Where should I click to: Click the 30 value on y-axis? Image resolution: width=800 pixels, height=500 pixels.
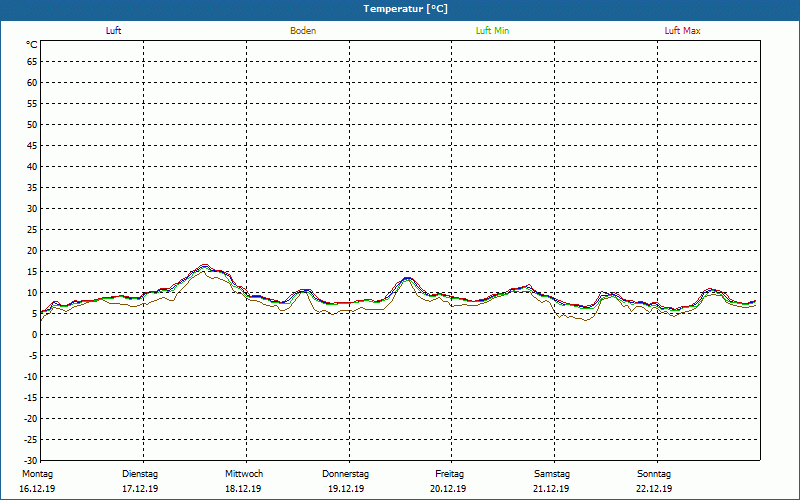[x=32, y=209]
